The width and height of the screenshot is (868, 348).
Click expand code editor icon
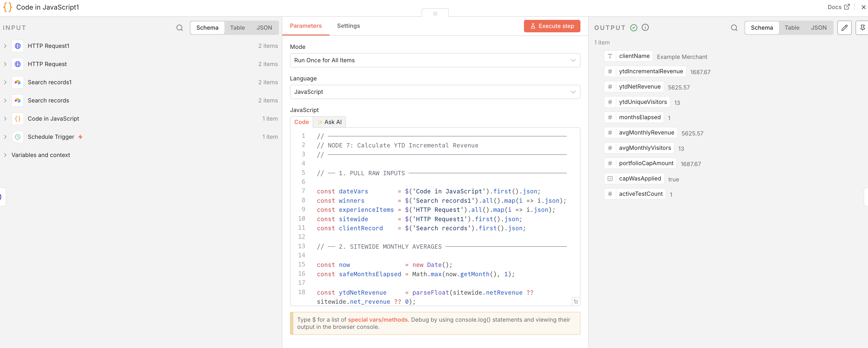(x=576, y=302)
